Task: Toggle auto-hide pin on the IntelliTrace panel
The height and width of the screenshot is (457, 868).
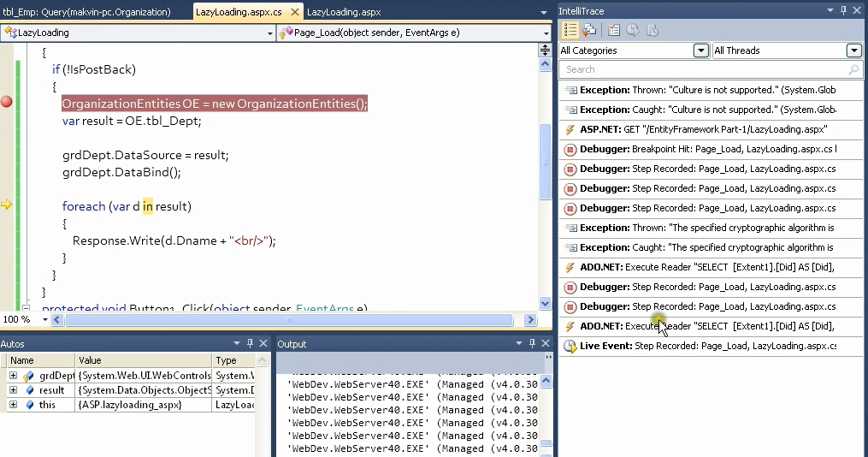Action: 843,10
